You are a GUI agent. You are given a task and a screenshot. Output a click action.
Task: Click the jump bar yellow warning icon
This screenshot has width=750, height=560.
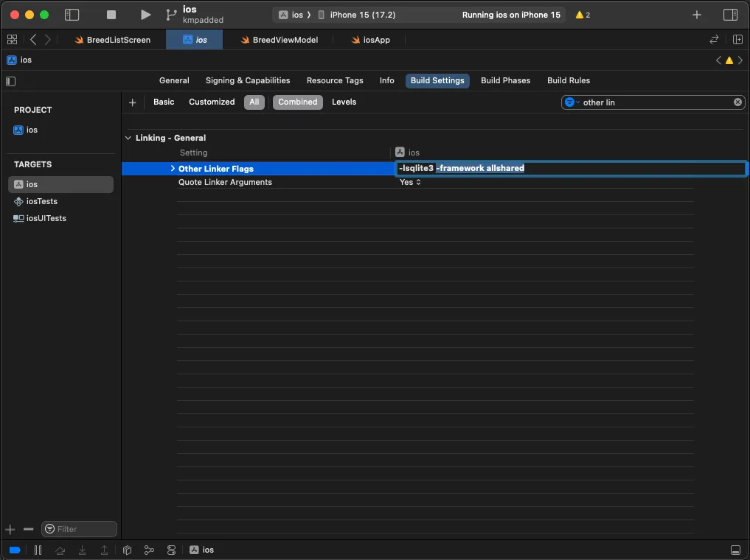pos(729,60)
